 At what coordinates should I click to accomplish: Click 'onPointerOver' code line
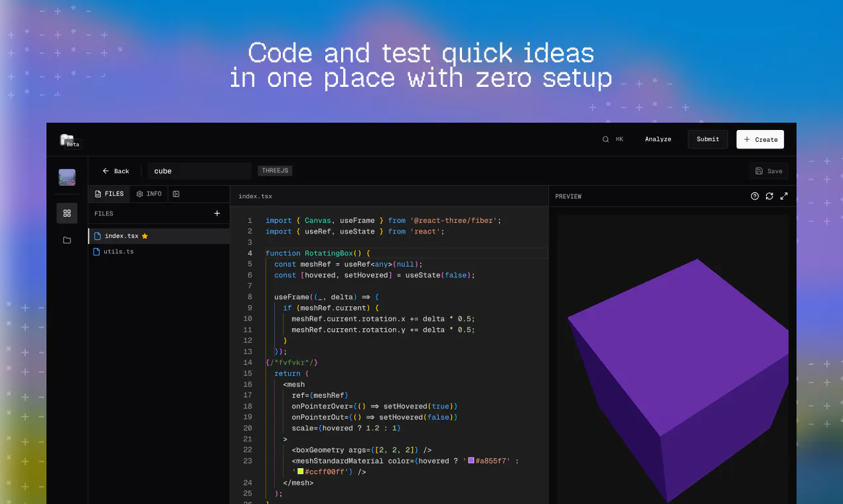click(x=375, y=407)
